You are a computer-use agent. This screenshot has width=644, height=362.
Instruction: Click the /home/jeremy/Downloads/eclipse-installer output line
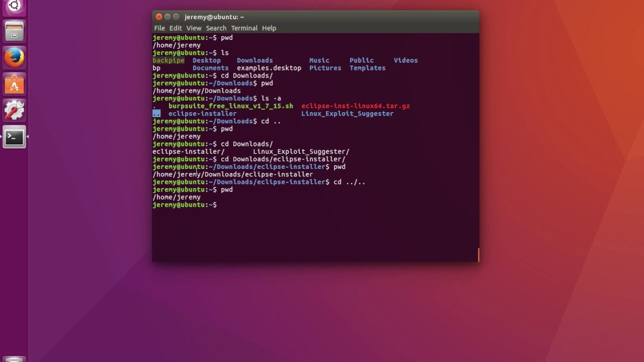233,174
